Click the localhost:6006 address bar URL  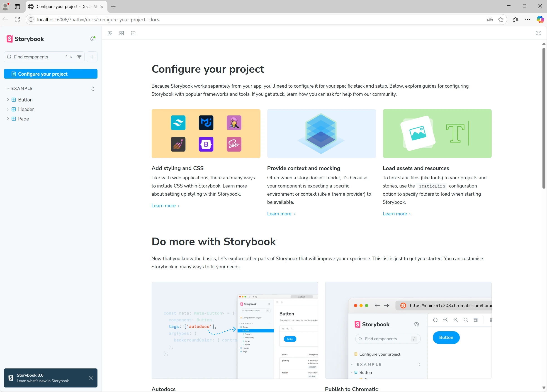(x=98, y=19)
